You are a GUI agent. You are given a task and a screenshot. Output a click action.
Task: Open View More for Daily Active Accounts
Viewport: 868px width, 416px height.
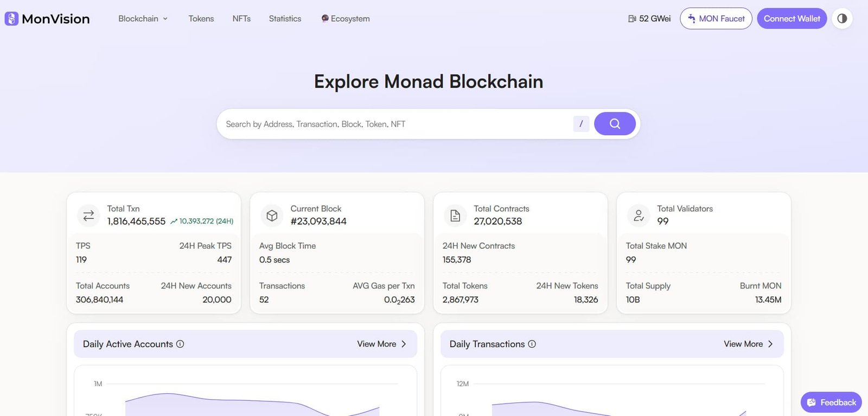[x=381, y=344]
